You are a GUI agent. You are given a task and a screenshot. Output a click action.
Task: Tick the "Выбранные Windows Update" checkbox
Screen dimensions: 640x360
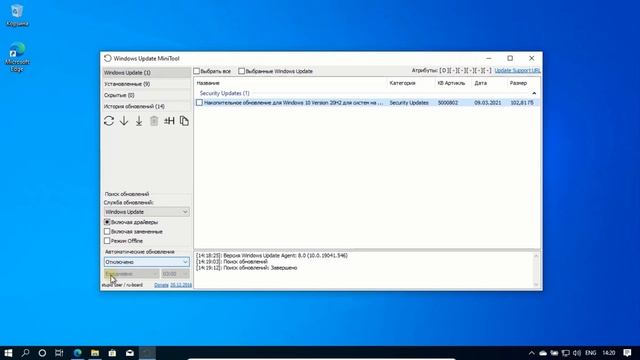242,71
